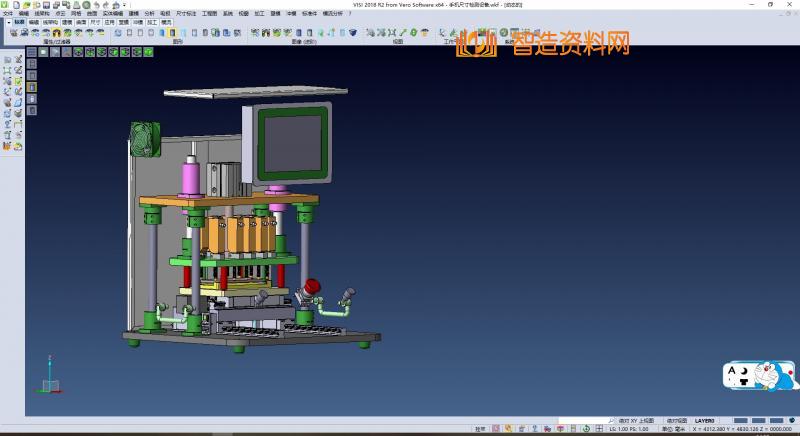Expand the dropdown arrow left of 标准 tab
This screenshot has width=800, height=436.
point(7,21)
